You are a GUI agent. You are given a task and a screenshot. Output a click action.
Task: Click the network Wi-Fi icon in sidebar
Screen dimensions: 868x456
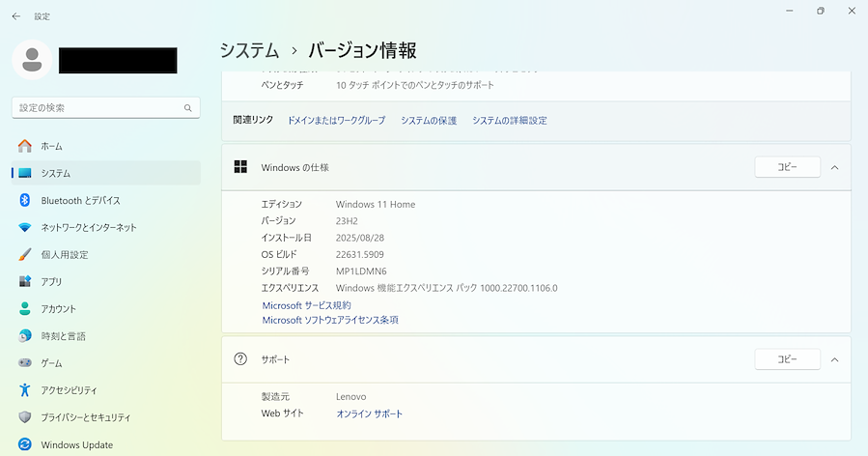coord(25,227)
